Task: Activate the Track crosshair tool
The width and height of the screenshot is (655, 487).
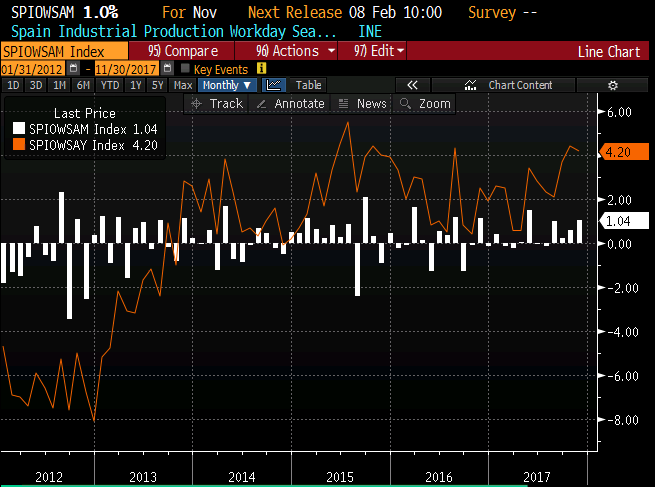Action: point(217,103)
